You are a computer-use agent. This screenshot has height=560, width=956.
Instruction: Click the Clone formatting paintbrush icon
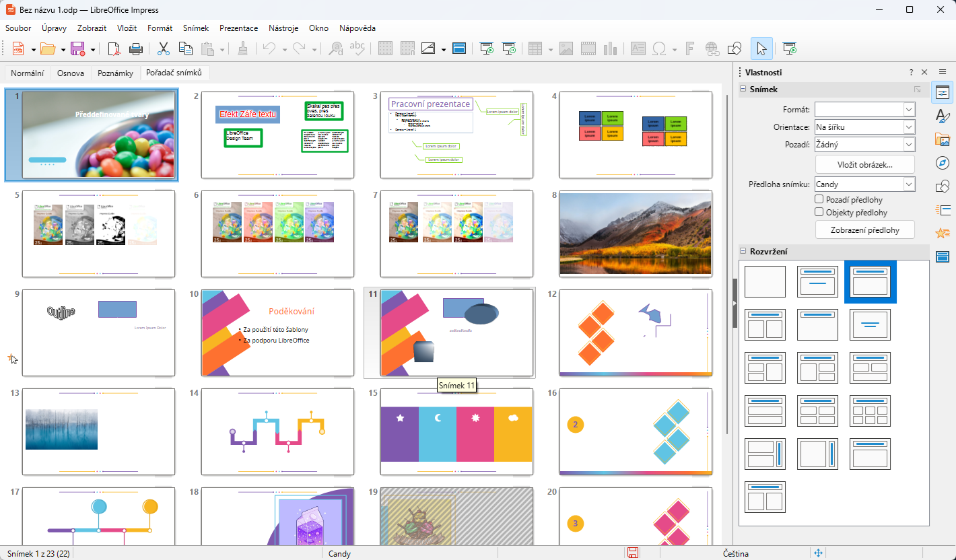243,48
